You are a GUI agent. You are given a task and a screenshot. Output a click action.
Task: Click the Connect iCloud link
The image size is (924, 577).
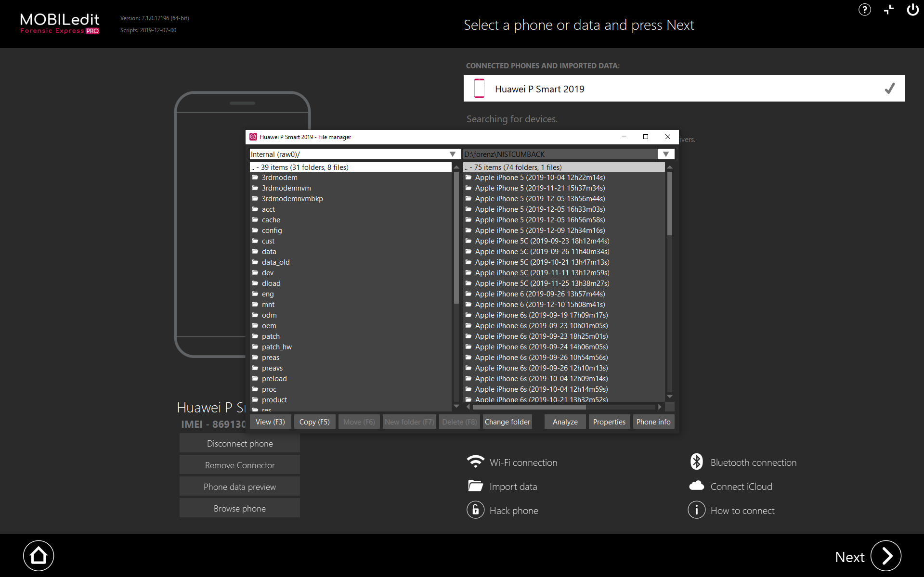click(x=742, y=487)
